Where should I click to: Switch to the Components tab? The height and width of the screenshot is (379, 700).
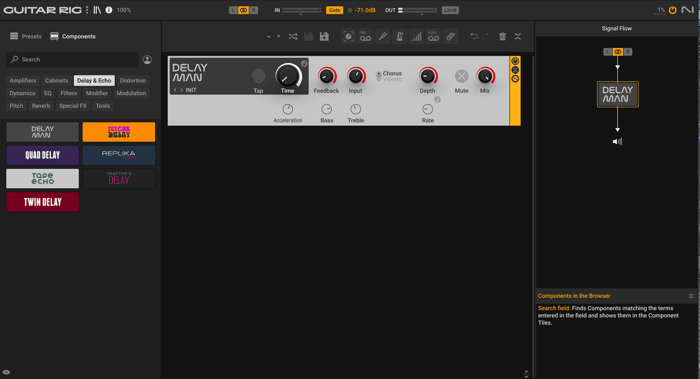(73, 36)
